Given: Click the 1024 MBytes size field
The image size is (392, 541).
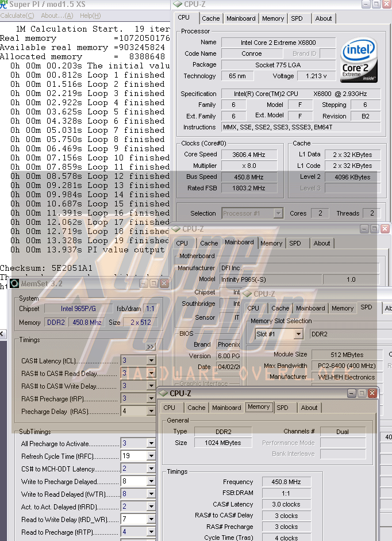Looking at the screenshot, I should tap(223, 443).
